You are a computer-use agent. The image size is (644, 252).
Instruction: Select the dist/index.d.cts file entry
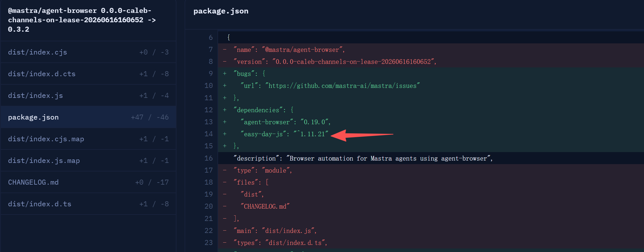(88, 74)
